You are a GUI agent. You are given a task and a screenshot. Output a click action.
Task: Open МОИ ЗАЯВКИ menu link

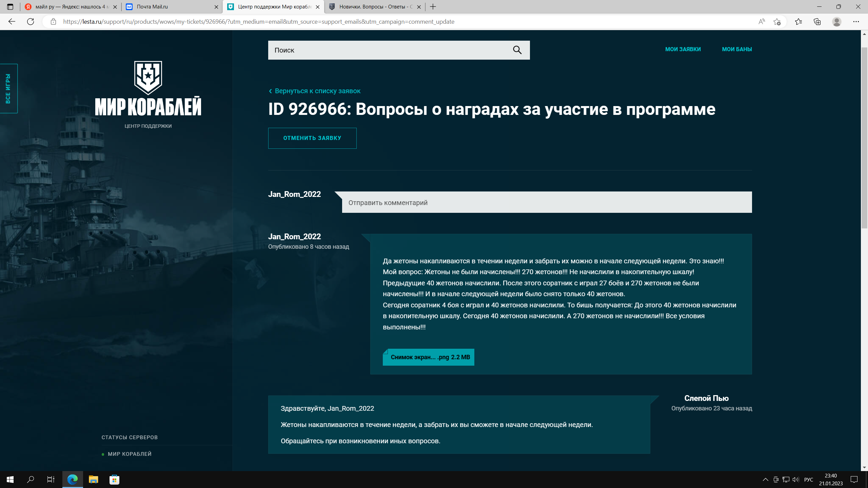coord(683,49)
